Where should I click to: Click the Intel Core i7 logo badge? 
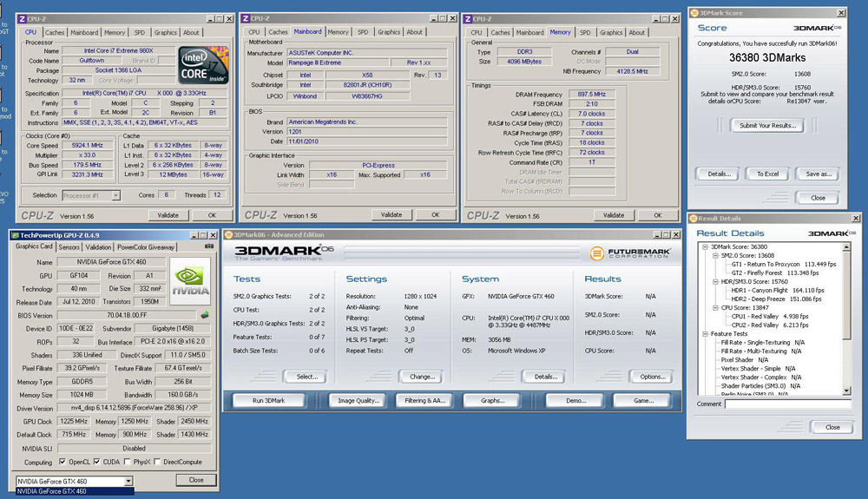(x=203, y=66)
